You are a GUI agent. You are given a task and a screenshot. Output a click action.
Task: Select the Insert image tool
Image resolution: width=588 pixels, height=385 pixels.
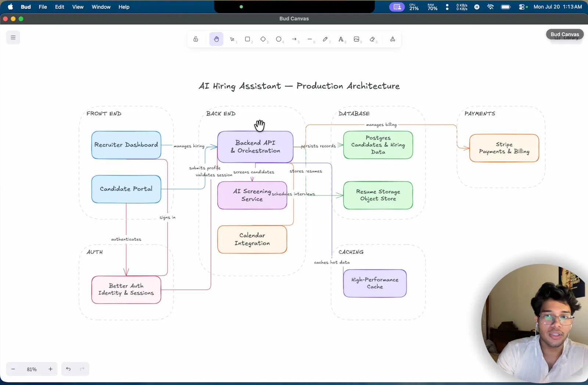coord(356,39)
